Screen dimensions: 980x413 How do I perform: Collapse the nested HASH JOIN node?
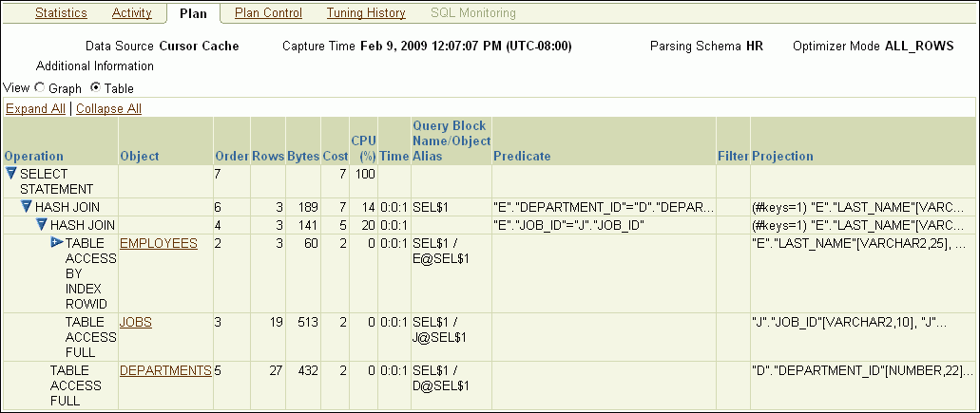42,225
